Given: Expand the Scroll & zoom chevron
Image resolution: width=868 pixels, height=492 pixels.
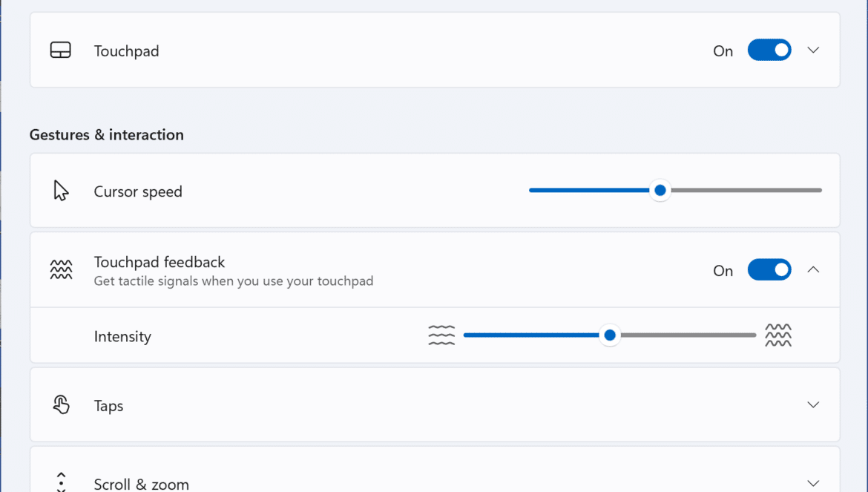Looking at the screenshot, I should coord(812,483).
